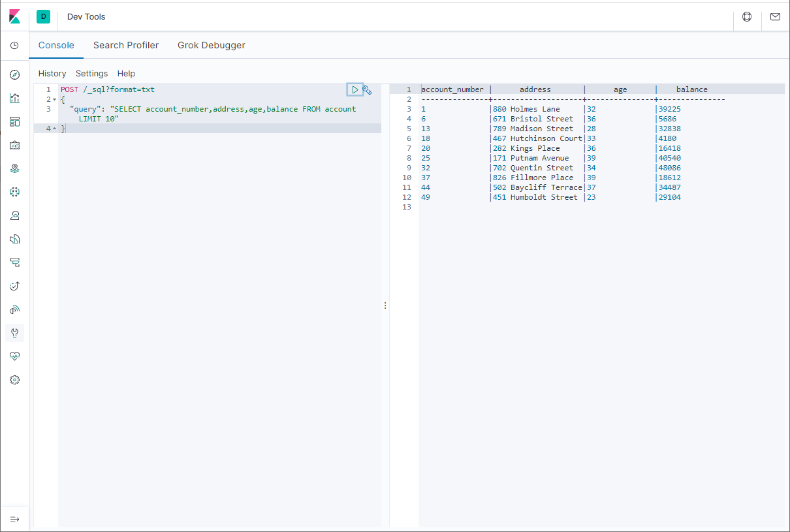Click balance value 48086

(669, 168)
